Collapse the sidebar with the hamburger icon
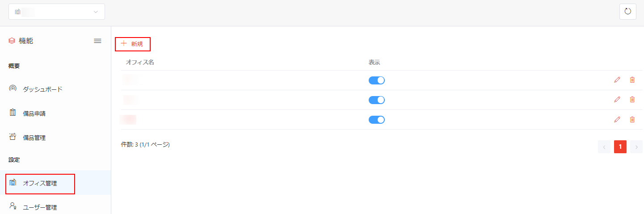 coord(97,41)
